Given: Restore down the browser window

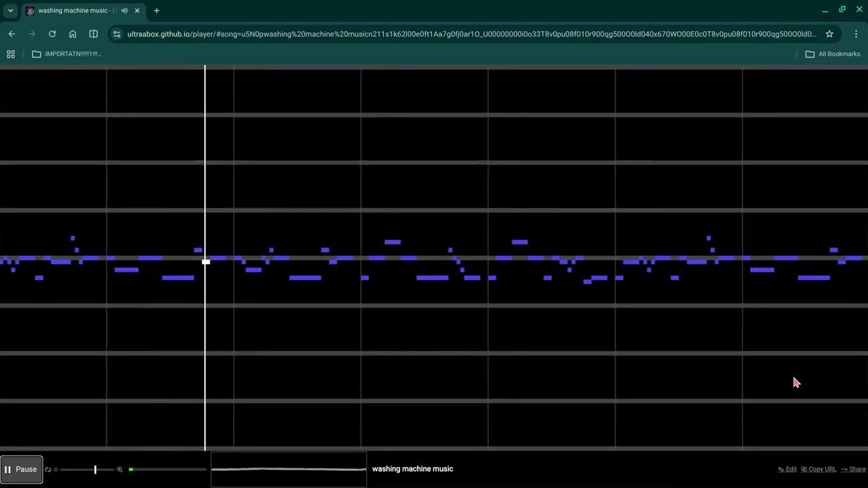Looking at the screenshot, I should coord(842,10).
